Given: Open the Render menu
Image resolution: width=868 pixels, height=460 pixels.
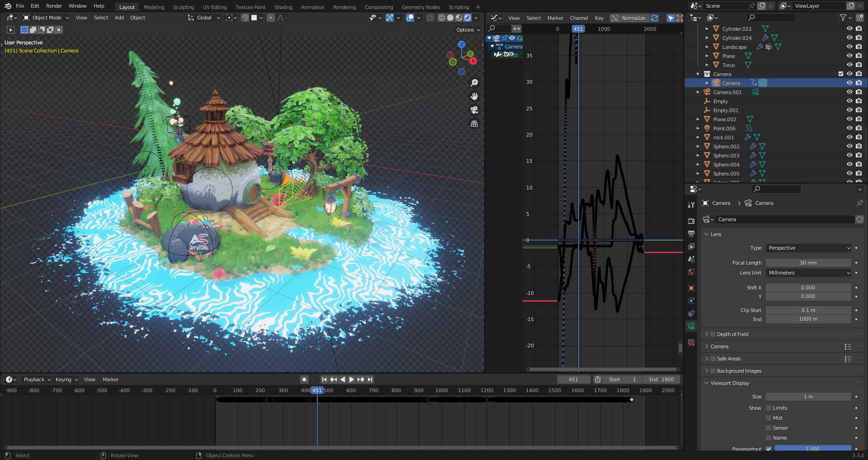Looking at the screenshot, I should point(54,6).
